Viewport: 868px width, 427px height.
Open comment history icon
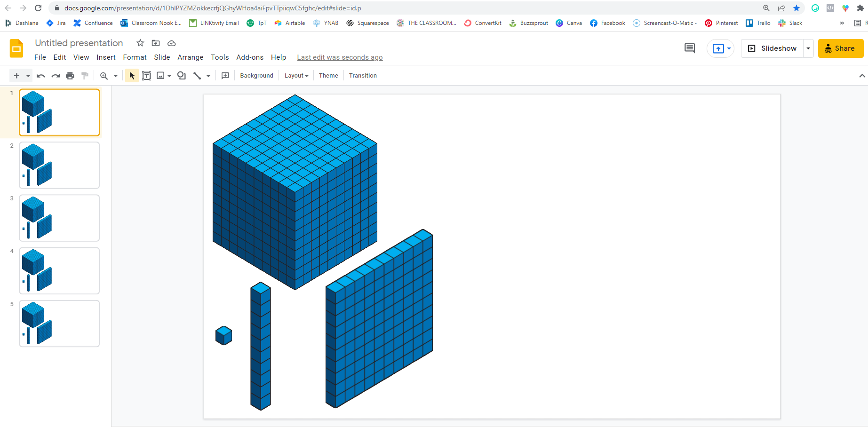[690, 48]
